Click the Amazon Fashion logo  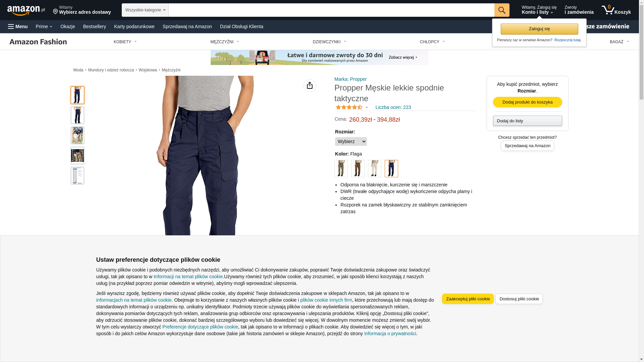point(38,42)
